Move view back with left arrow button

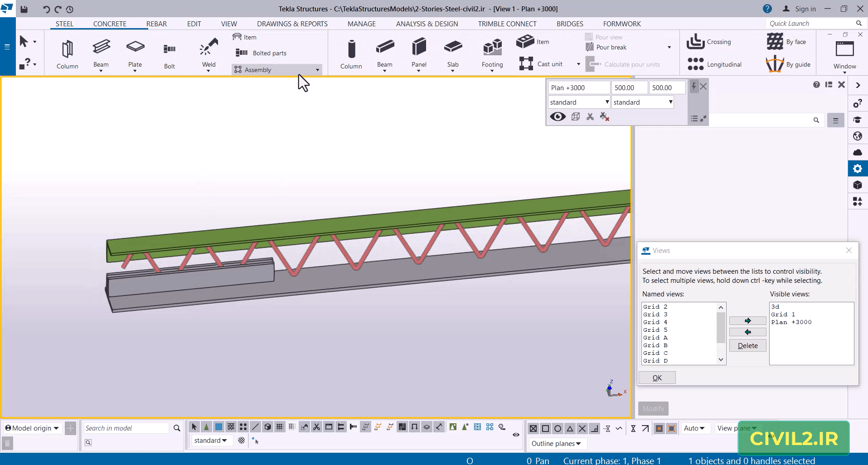(747, 332)
